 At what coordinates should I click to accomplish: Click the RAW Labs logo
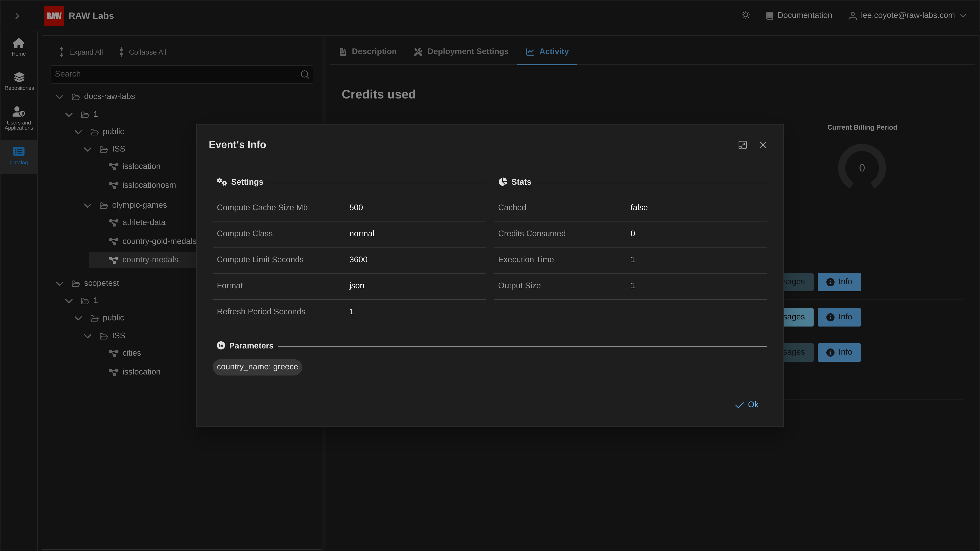[x=54, y=16]
